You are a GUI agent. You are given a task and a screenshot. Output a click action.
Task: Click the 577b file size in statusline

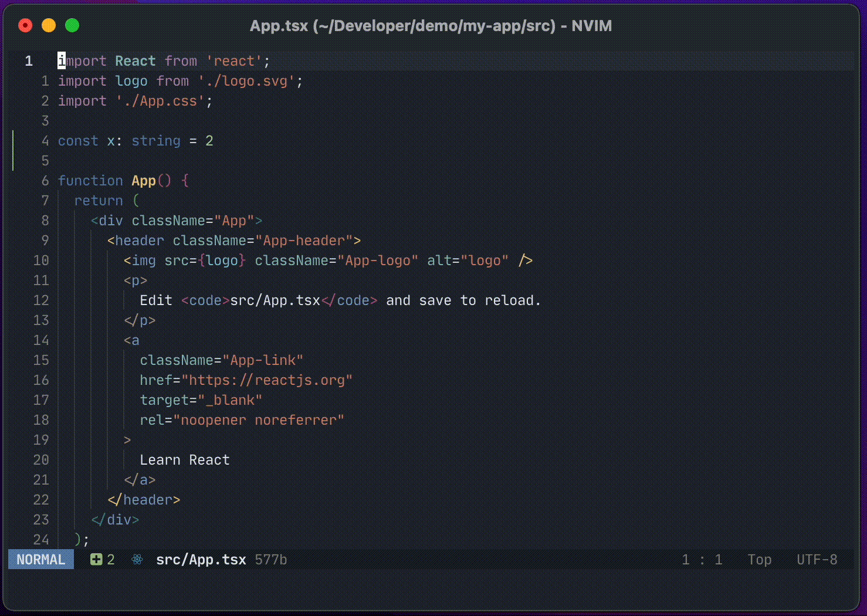pos(271,560)
